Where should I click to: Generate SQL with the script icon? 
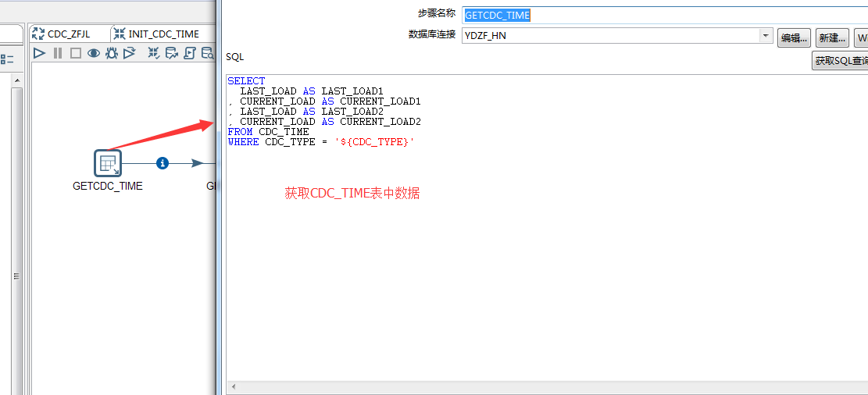tap(190, 53)
